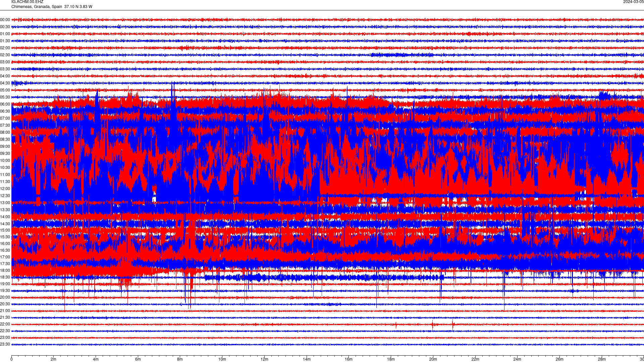Select the 12:00 time row label

click(5, 189)
